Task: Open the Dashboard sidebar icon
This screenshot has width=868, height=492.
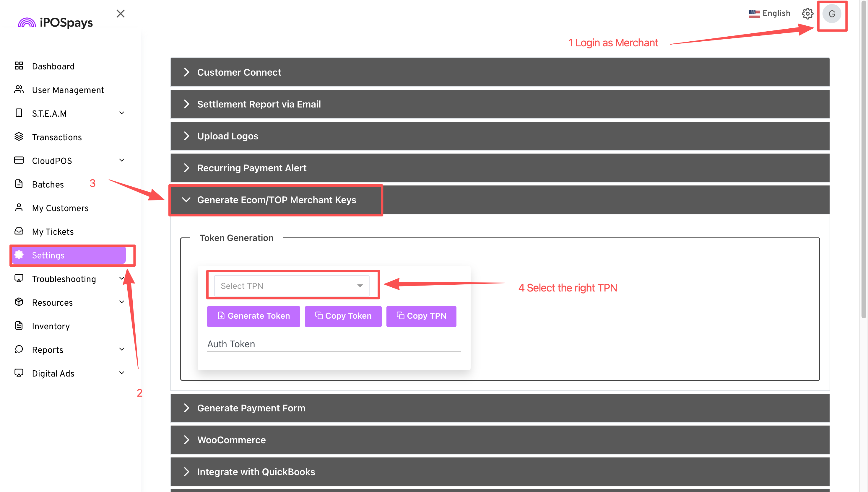Action: (x=19, y=66)
